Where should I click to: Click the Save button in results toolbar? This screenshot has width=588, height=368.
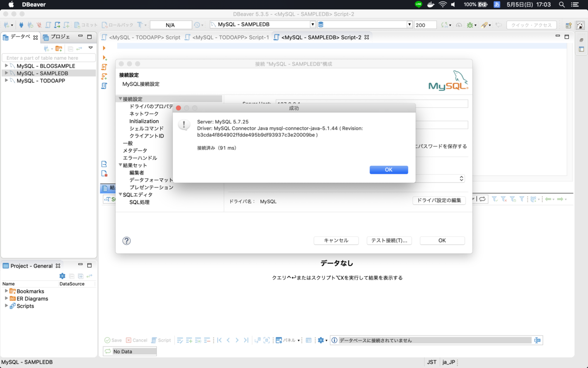(113, 340)
